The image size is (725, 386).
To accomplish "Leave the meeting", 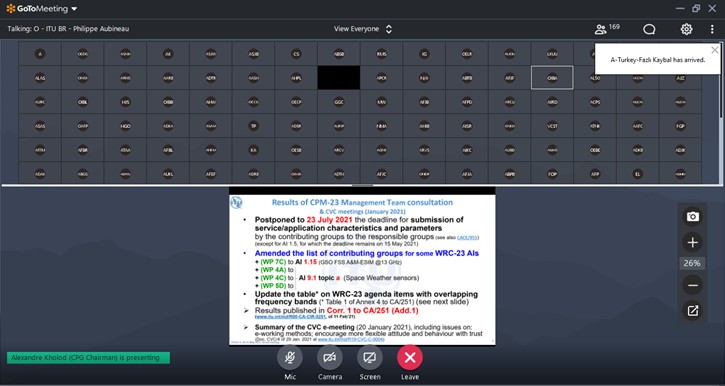I will pyautogui.click(x=410, y=363).
